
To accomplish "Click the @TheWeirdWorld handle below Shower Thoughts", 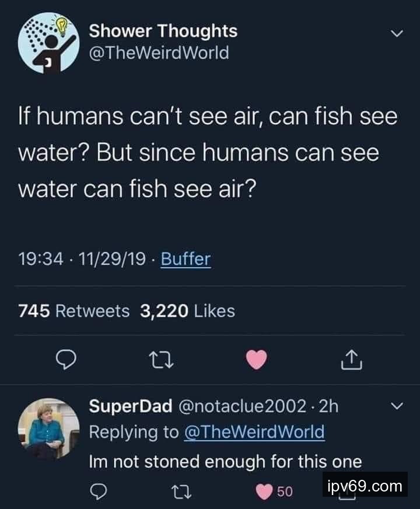I will 159,53.
